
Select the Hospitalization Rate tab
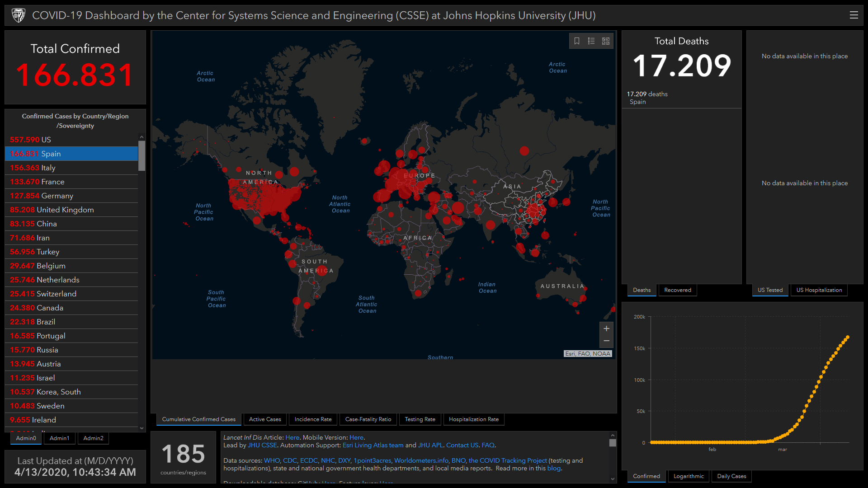pos(474,419)
